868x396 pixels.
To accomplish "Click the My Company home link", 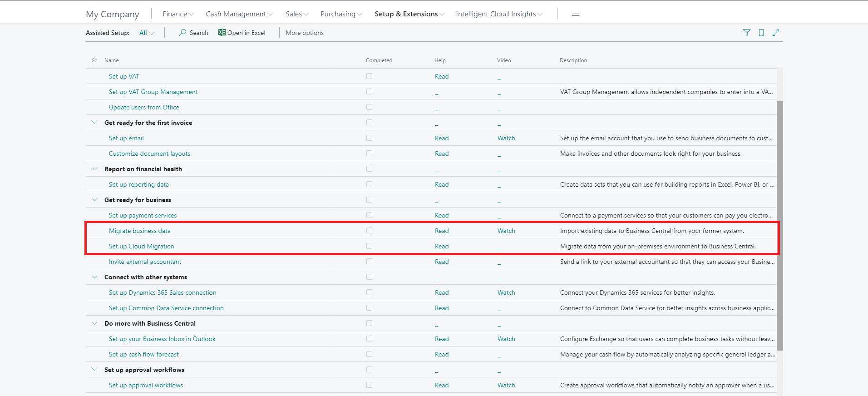I will 113,14.
